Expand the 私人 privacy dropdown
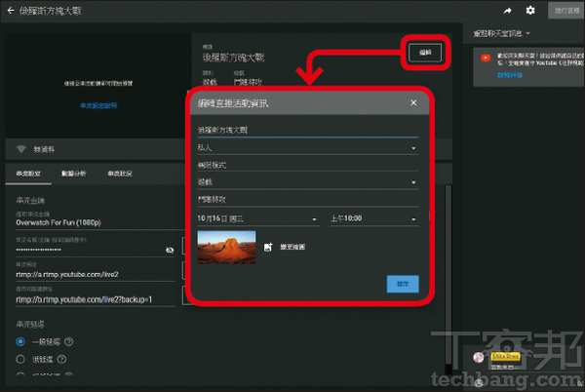Image resolution: width=585 pixels, height=392 pixels. (x=413, y=149)
